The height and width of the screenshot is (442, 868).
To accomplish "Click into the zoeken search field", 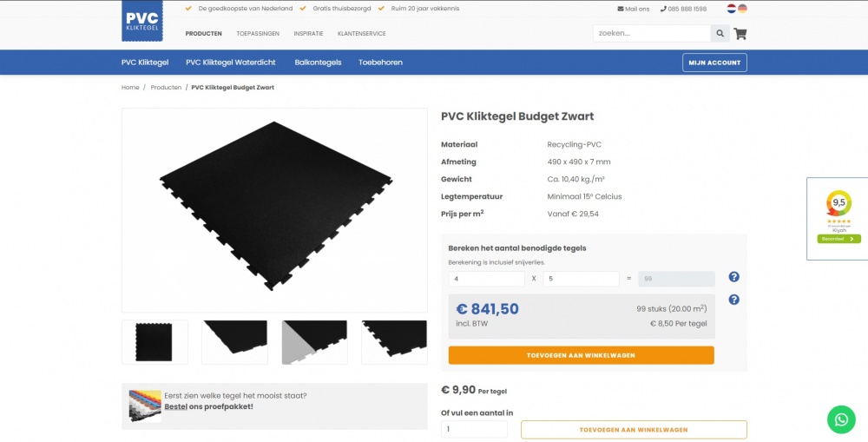I will 652,33.
